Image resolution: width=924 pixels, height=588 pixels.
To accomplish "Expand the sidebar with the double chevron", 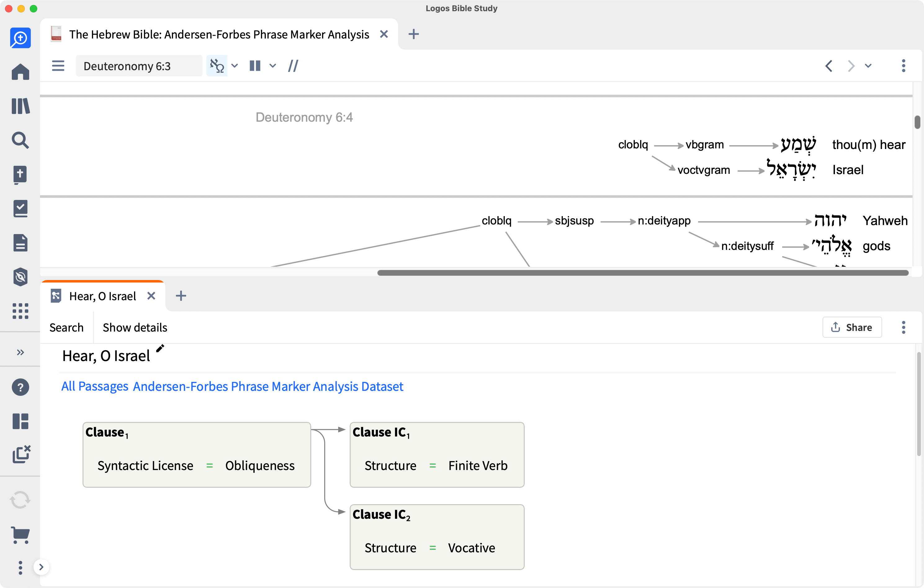I will tap(20, 352).
